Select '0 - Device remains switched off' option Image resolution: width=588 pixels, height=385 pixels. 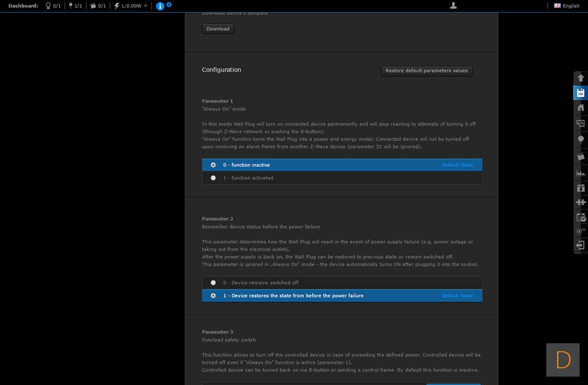[213, 283]
